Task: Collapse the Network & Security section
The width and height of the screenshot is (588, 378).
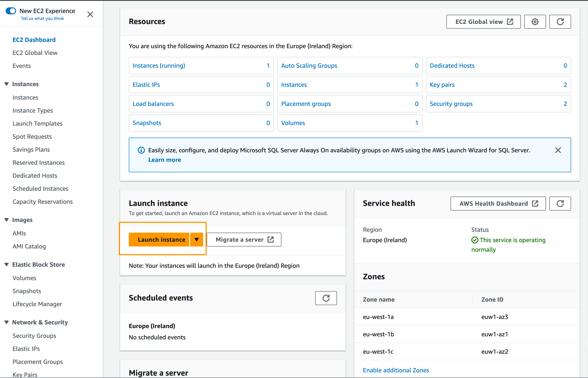Action: click(7, 322)
